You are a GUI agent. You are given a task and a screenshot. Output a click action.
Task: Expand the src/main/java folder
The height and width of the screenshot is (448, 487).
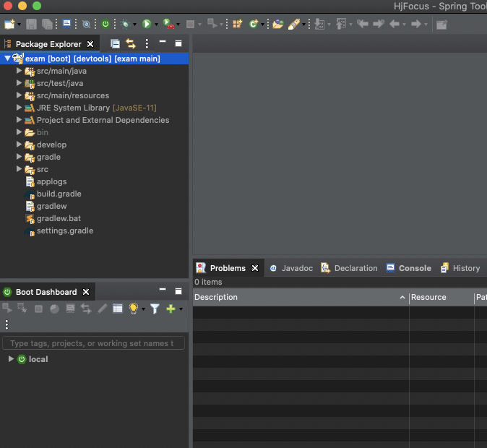19,71
